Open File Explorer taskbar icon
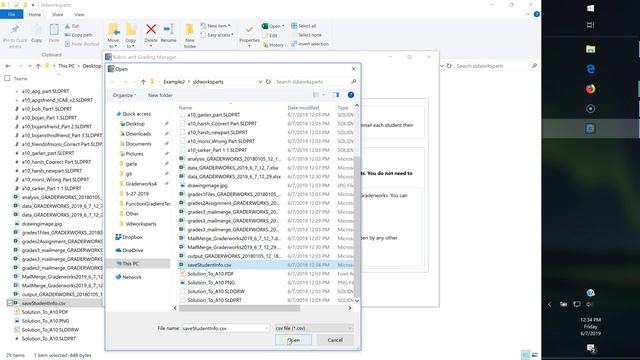This screenshot has width=640, height=360. pos(590,49)
